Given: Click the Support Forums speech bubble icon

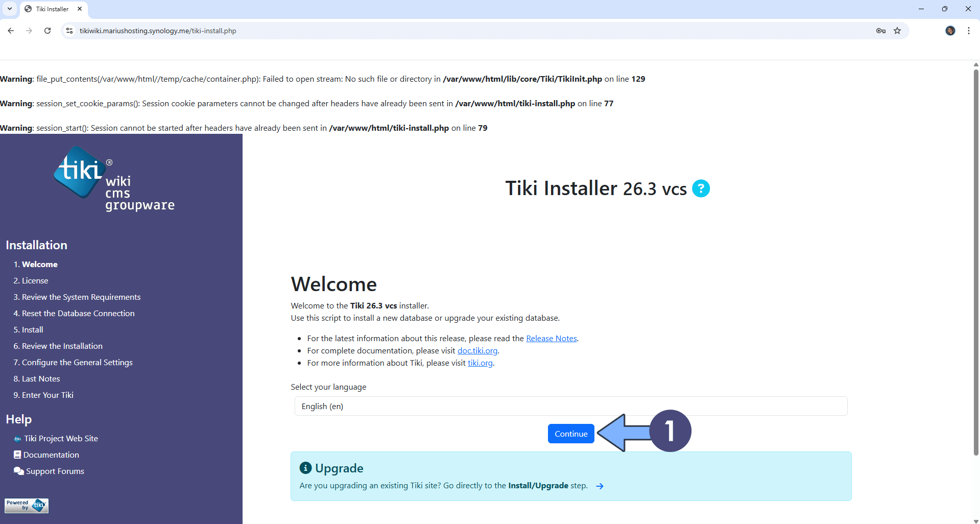Looking at the screenshot, I should pyautogui.click(x=18, y=471).
